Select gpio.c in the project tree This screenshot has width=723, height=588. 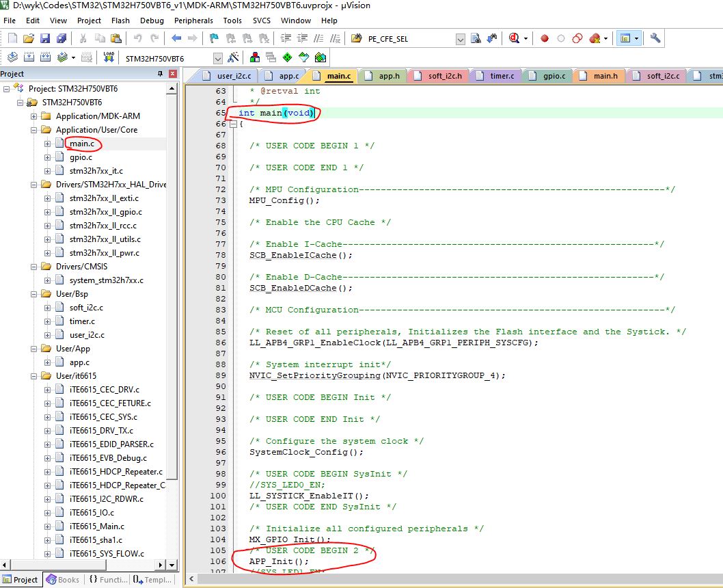click(81, 157)
